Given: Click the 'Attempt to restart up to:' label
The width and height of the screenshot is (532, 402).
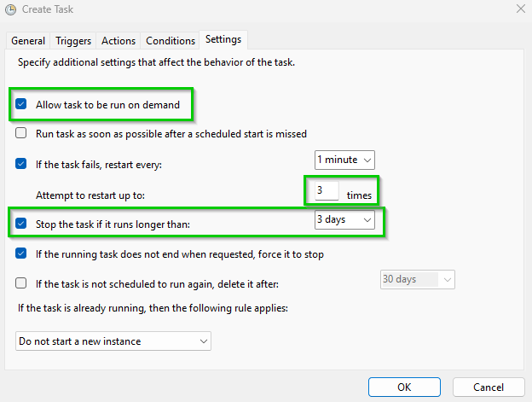Looking at the screenshot, I should [x=90, y=195].
